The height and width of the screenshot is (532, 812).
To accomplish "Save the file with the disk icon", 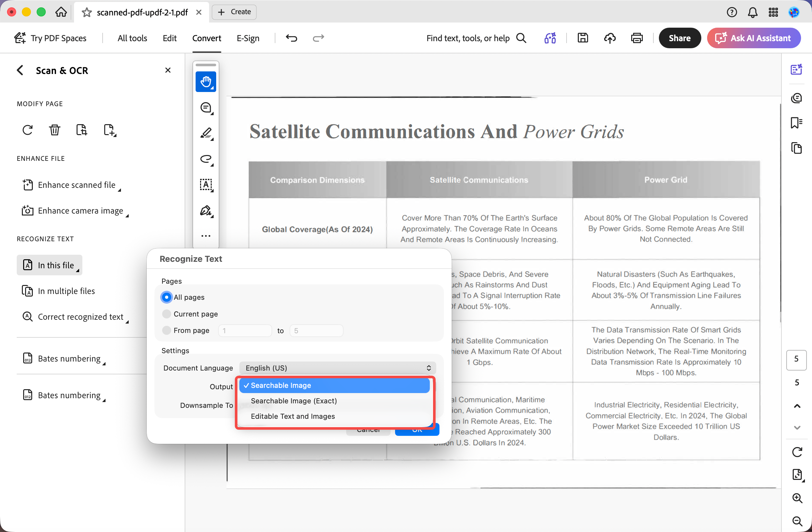I will coord(583,38).
